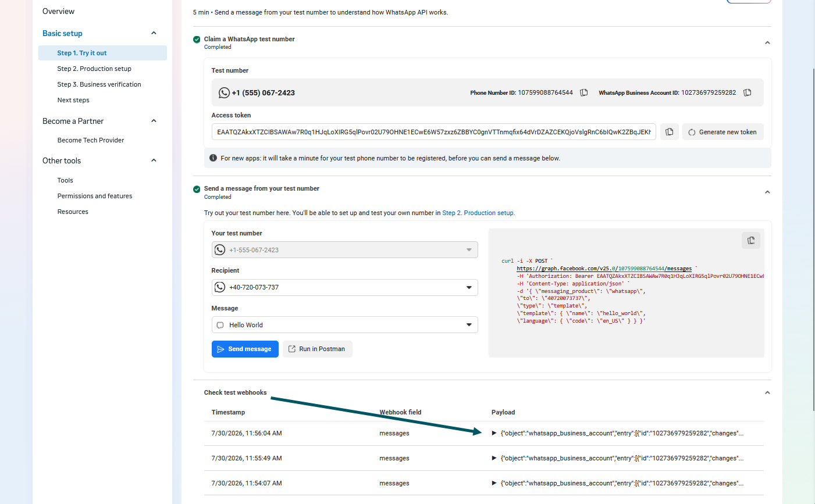Viewport: 815px width, 504px height.
Task: Click the Send message button
Action: coord(245,349)
